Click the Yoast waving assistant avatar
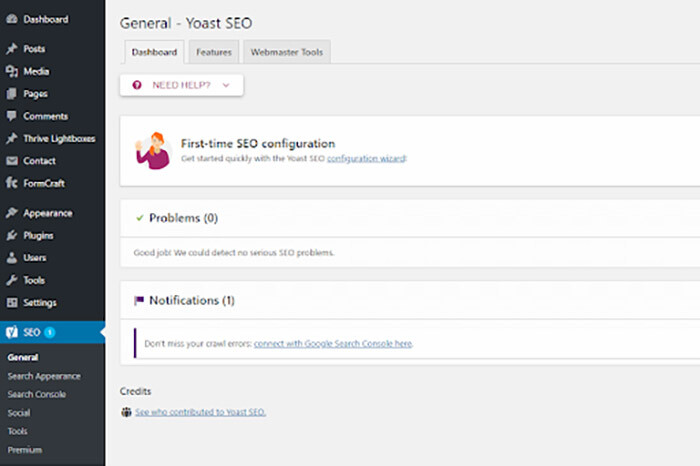The image size is (700, 466). click(153, 151)
